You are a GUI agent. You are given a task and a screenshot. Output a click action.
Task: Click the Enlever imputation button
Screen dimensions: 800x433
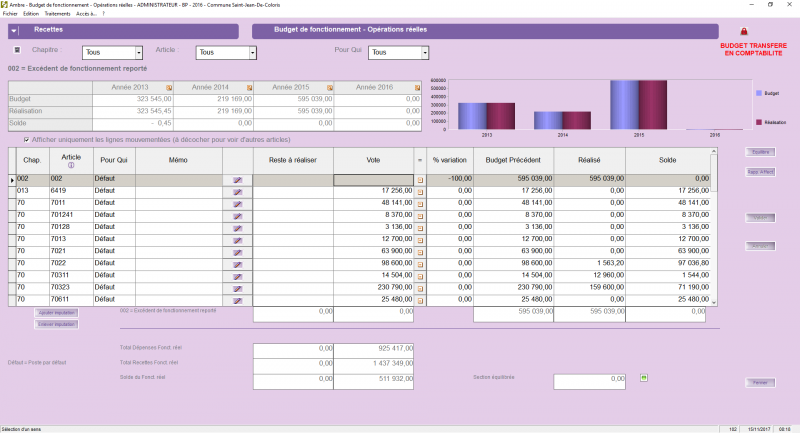[57, 324]
